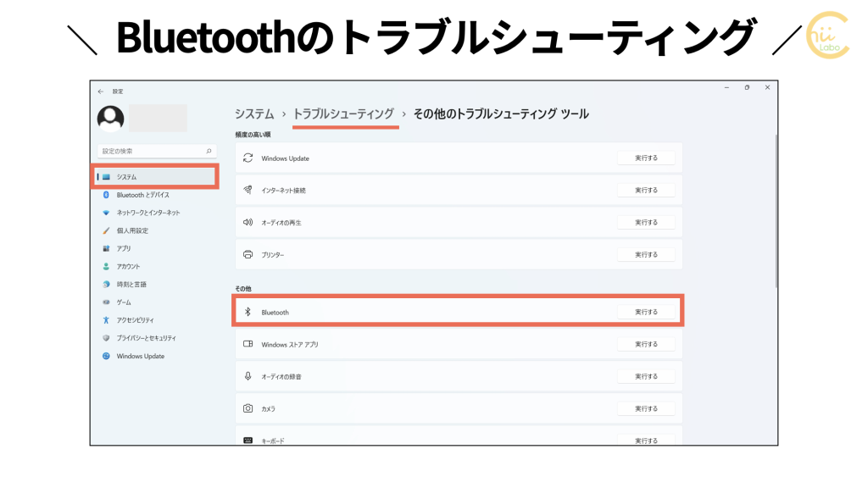The image size is (868, 488).
Task: Click the network icon beside ネットワークとインターネット
Action: (x=106, y=213)
